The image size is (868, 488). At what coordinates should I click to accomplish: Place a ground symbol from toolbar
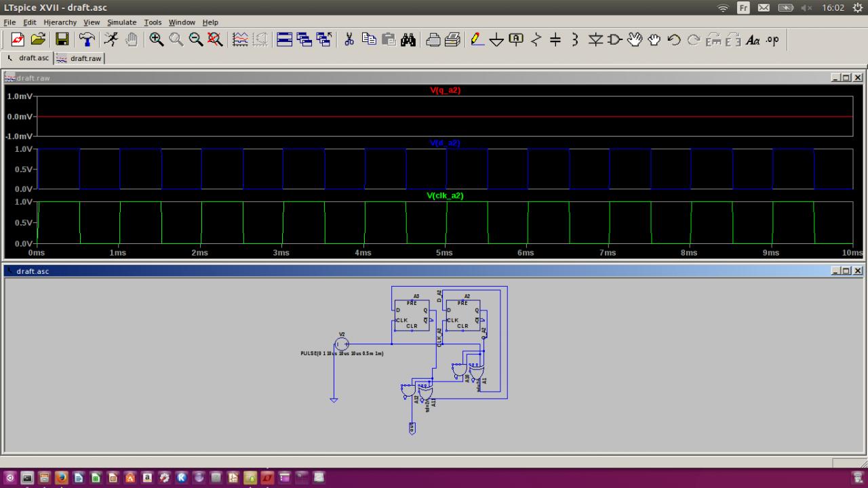click(x=496, y=40)
